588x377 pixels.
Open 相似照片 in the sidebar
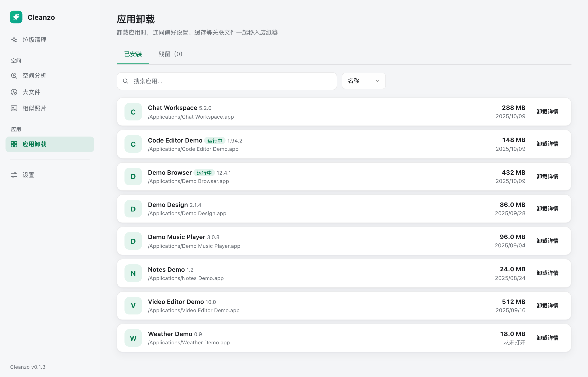coord(50,108)
